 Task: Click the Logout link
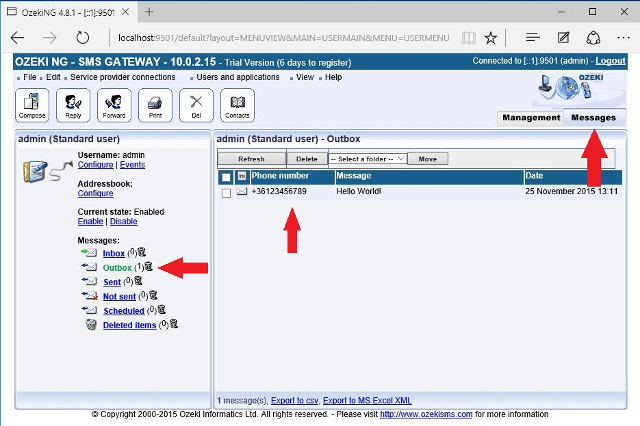(610, 61)
